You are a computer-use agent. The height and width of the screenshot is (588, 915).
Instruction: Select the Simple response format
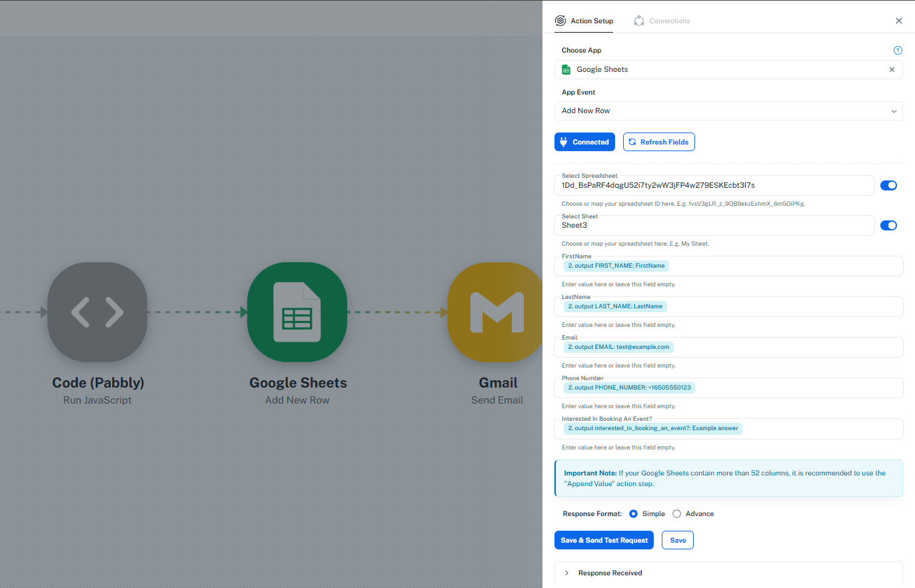point(633,514)
